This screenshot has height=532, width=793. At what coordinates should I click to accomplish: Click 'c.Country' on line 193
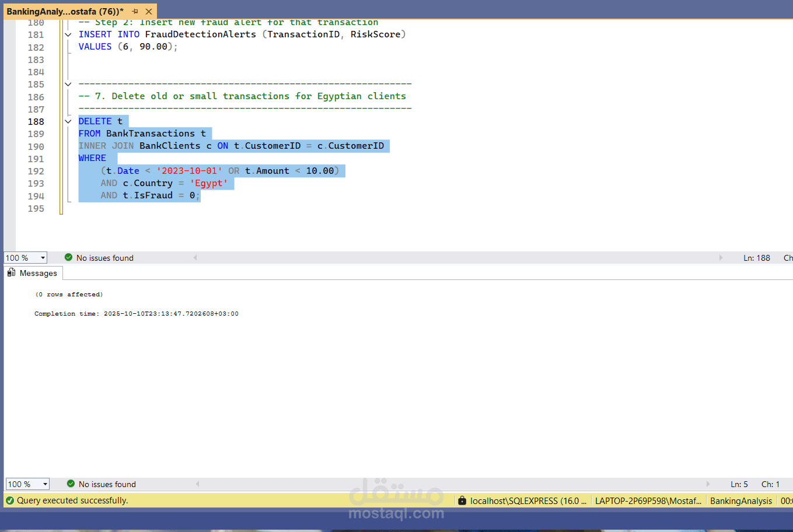coord(148,183)
